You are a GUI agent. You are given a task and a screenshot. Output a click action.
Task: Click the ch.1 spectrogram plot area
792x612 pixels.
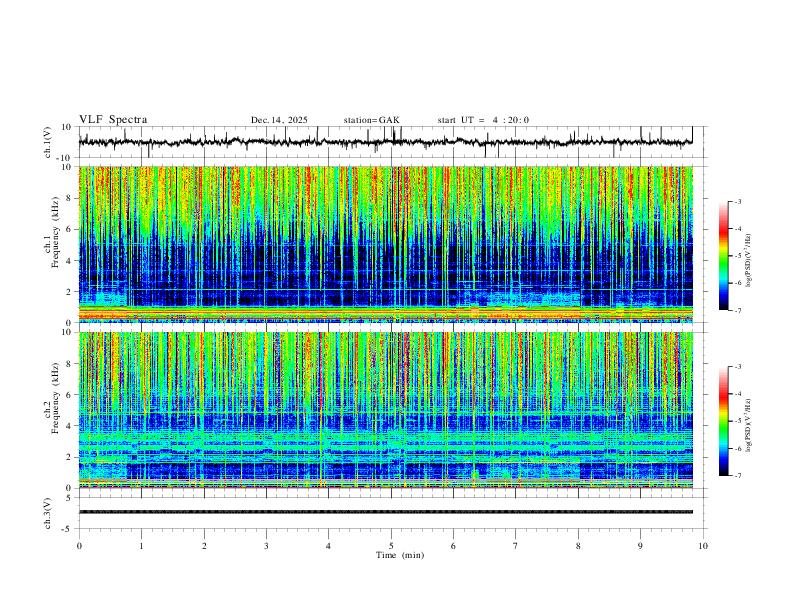385,244
